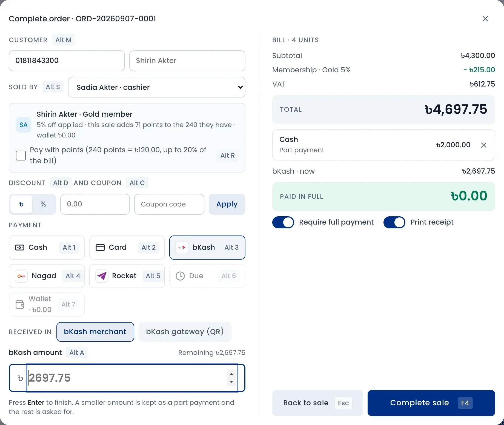
Task: Click the Rocket paper-plane icon
Action: (x=102, y=276)
